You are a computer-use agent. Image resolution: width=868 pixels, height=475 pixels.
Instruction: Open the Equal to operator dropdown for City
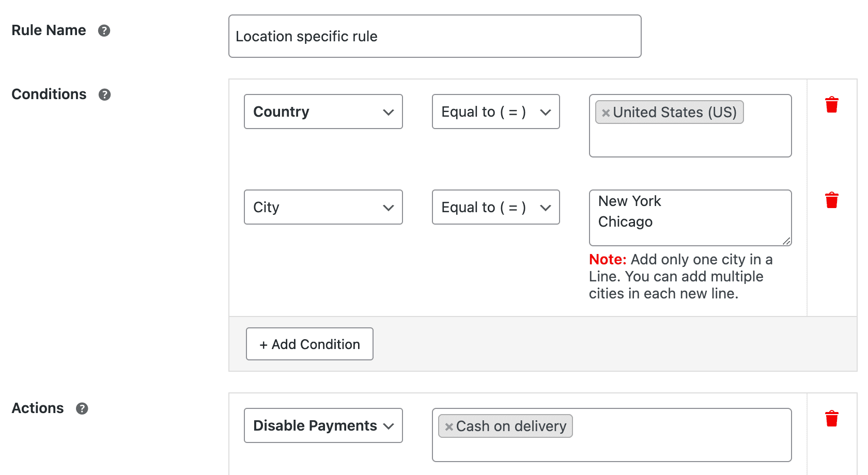[x=495, y=207]
